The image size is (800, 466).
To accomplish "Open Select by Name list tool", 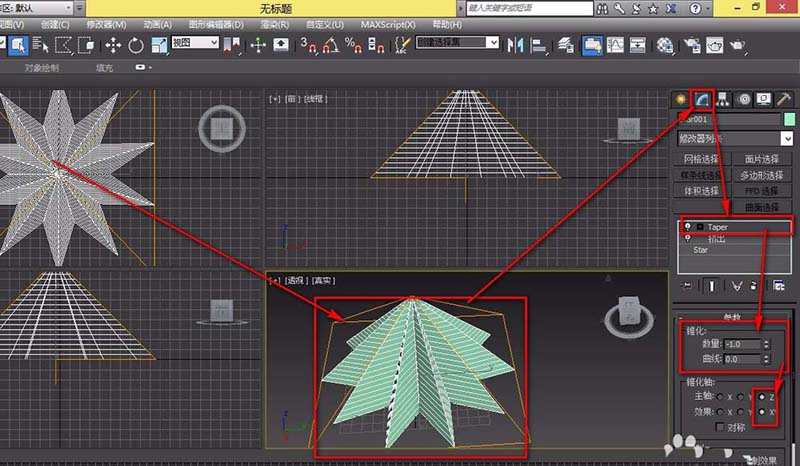I will [x=40, y=45].
